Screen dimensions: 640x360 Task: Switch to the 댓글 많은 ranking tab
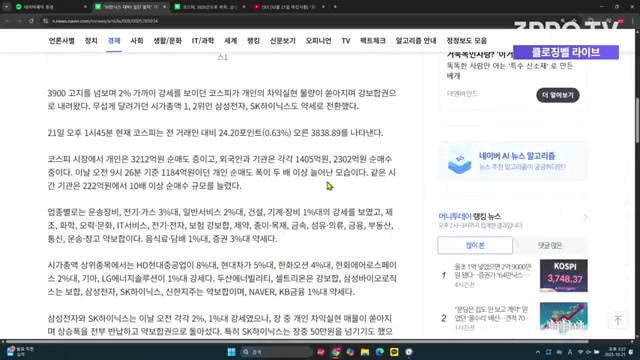click(550, 245)
